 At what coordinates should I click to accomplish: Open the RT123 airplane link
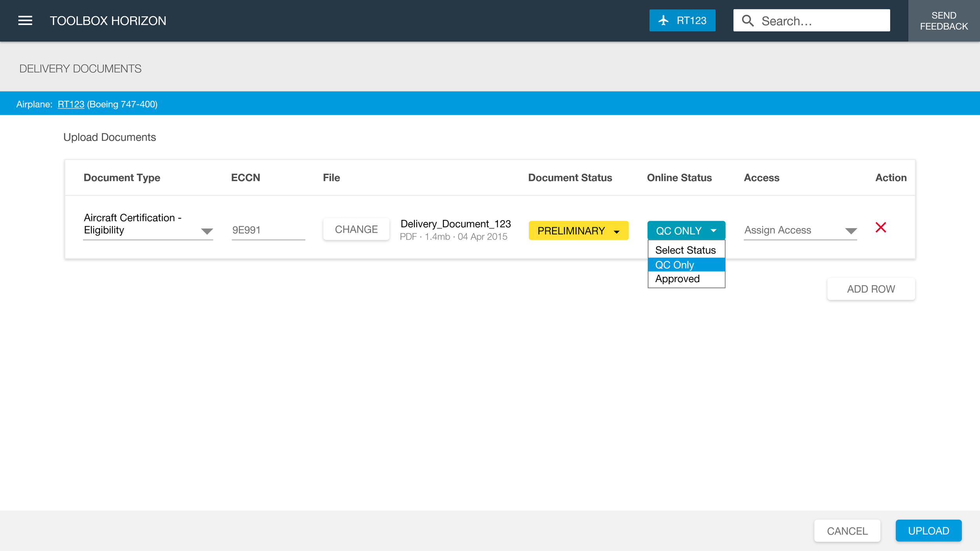[x=71, y=104]
